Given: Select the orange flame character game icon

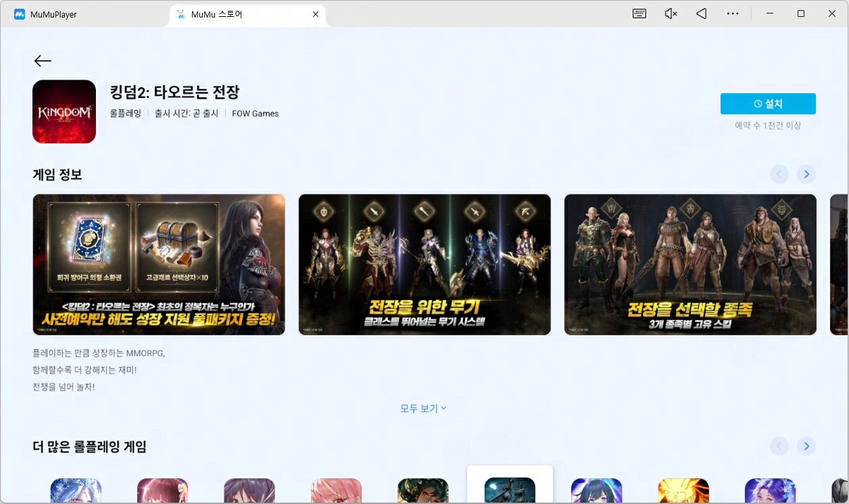Looking at the screenshot, I should (x=683, y=491).
